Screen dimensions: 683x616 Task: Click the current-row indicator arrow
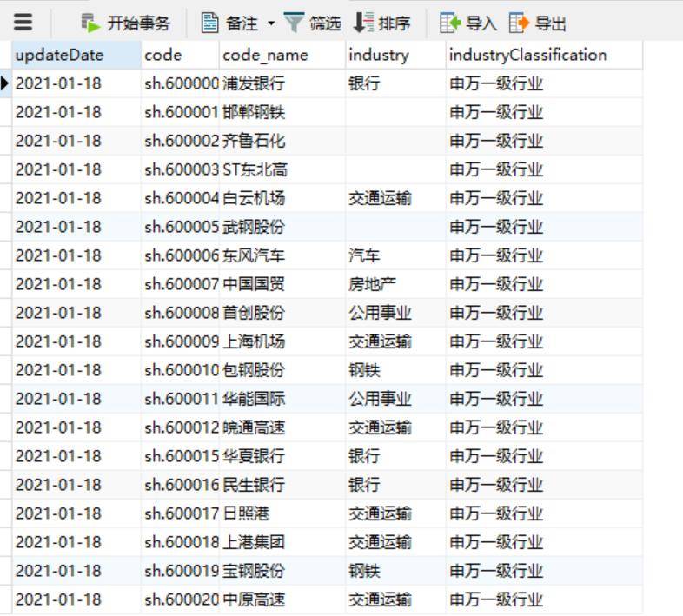pyautogui.click(x=5, y=83)
